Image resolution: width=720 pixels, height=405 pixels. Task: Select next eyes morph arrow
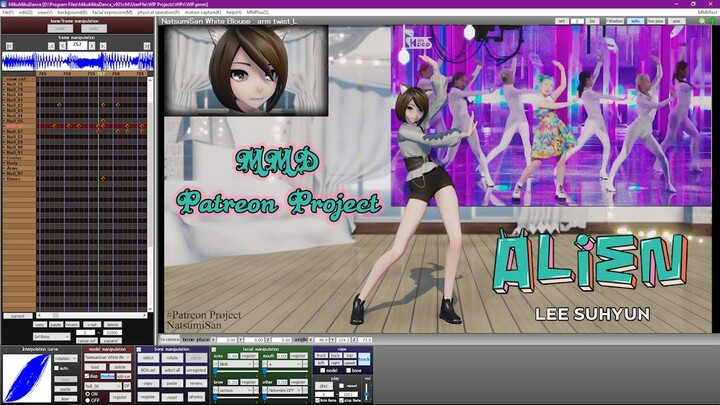[255, 364]
